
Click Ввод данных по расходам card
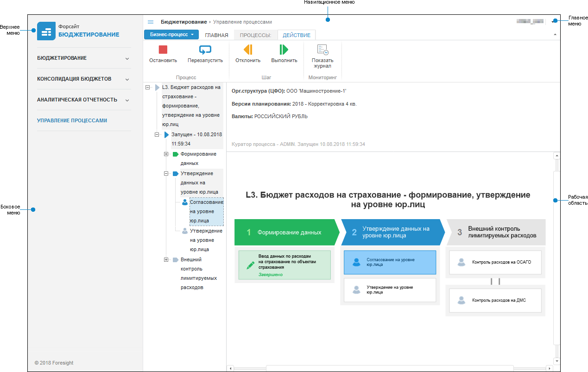pyautogui.click(x=285, y=265)
